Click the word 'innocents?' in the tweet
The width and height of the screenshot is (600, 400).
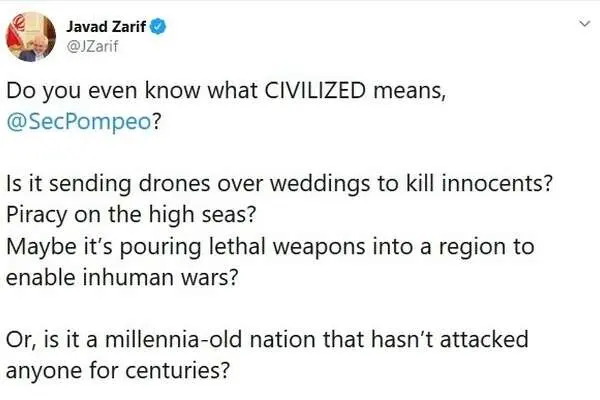tap(497, 184)
